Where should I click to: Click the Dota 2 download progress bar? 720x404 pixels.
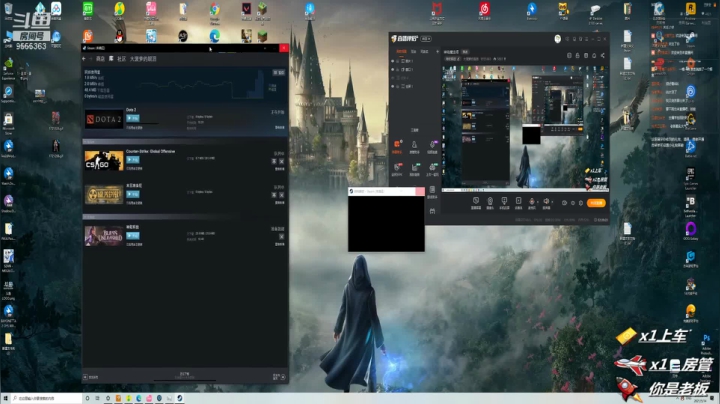tap(142, 123)
